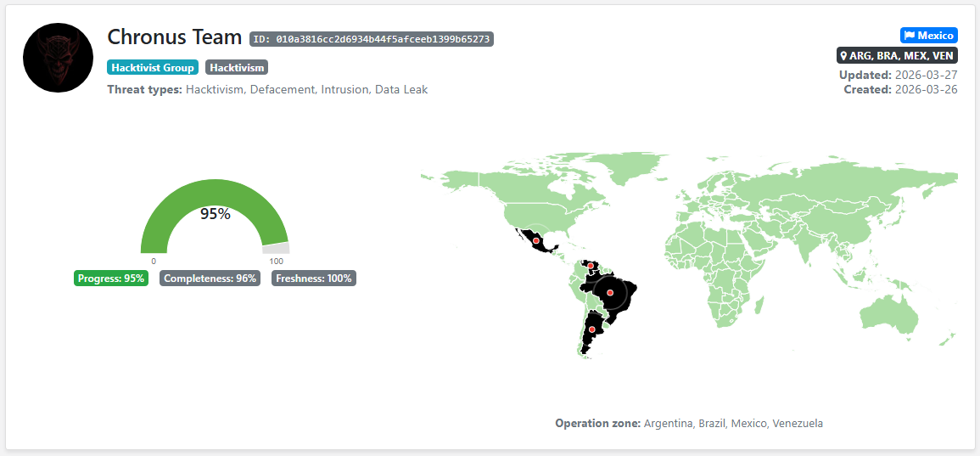Click the red marker on Argentina
Image resolution: width=980 pixels, height=456 pixels.
(x=591, y=329)
